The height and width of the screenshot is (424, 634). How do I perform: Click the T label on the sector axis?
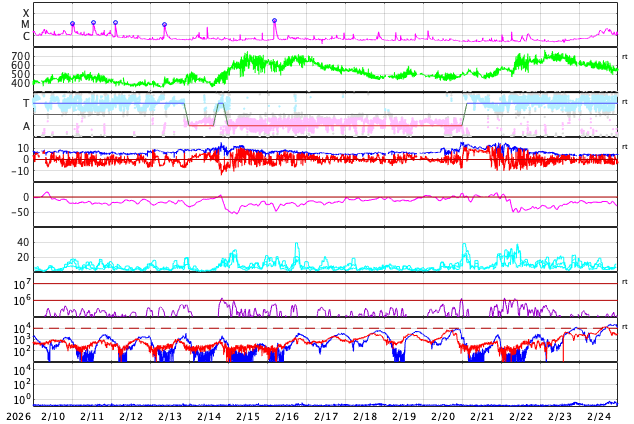[x=26, y=103]
